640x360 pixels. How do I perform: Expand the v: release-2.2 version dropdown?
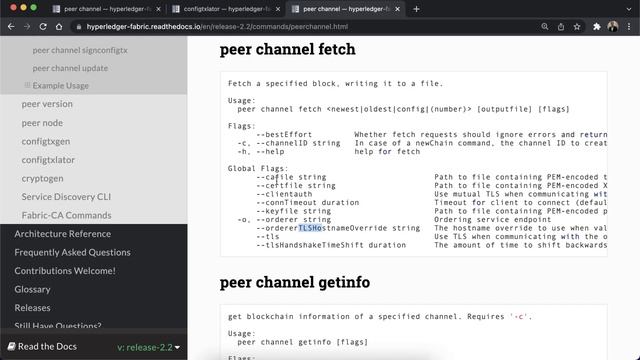[x=149, y=347]
